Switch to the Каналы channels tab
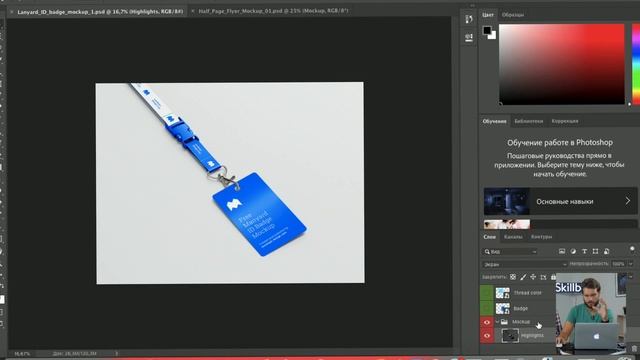 (513, 237)
